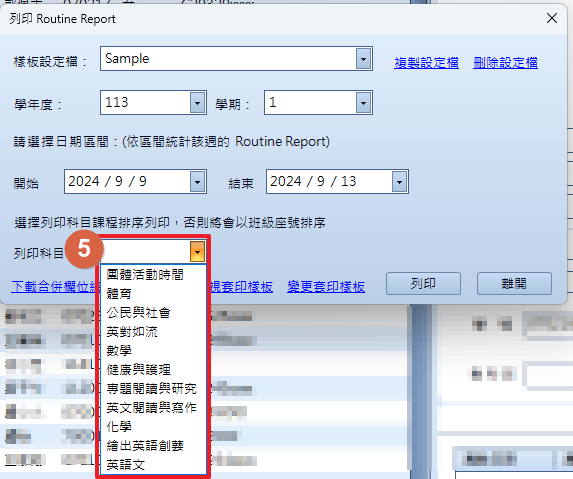Open the 開始 date picker arrow

point(197,182)
